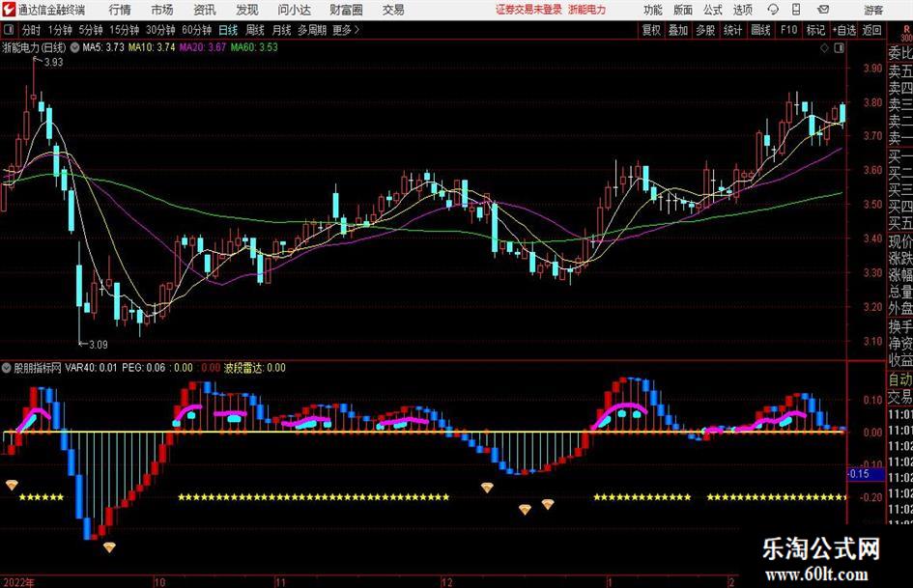This screenshot has width=913, height=588.
Task: Click the 3.09 low price label
Action: [98, 345]
